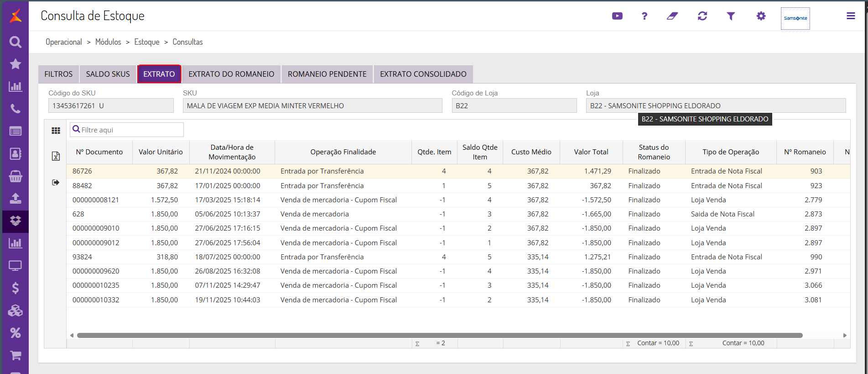Viewport: 868px width, 374px height.
Task: Export the grid with the Excel icon
Action: pos(56,156)
